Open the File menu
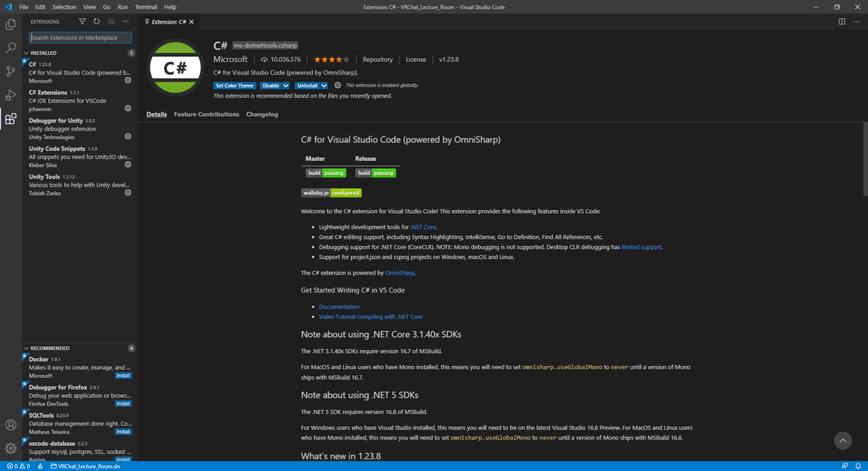 (24, 7)
